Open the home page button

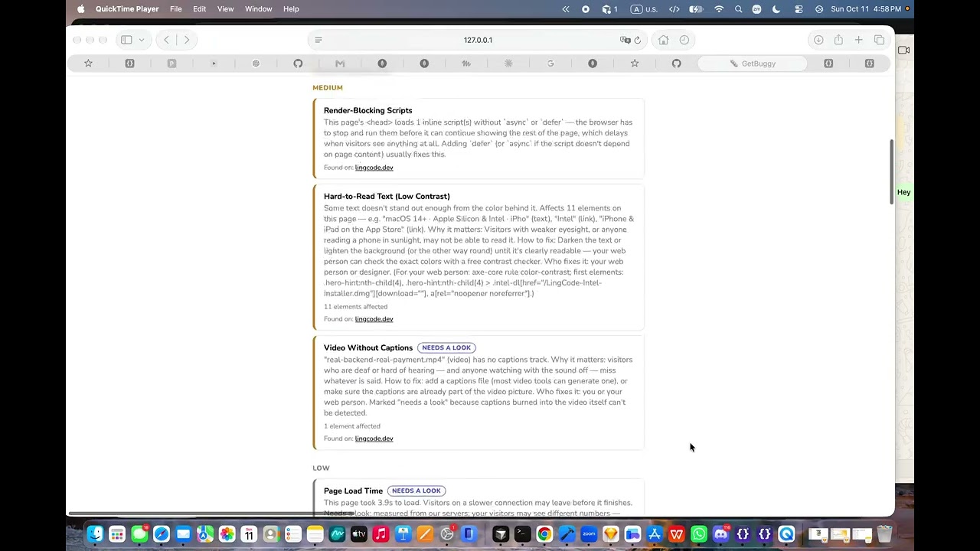tap(663, 40)
